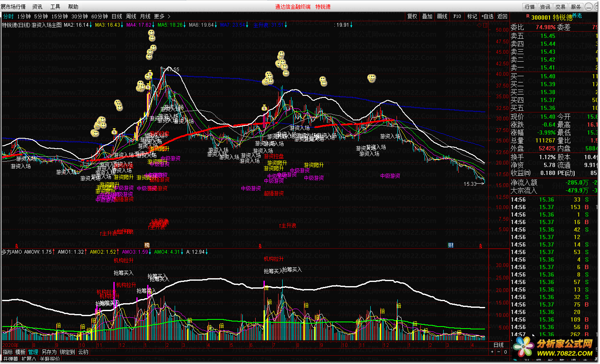
Task: Open the 资讯 menu in the menu bar
Action: 37,7
